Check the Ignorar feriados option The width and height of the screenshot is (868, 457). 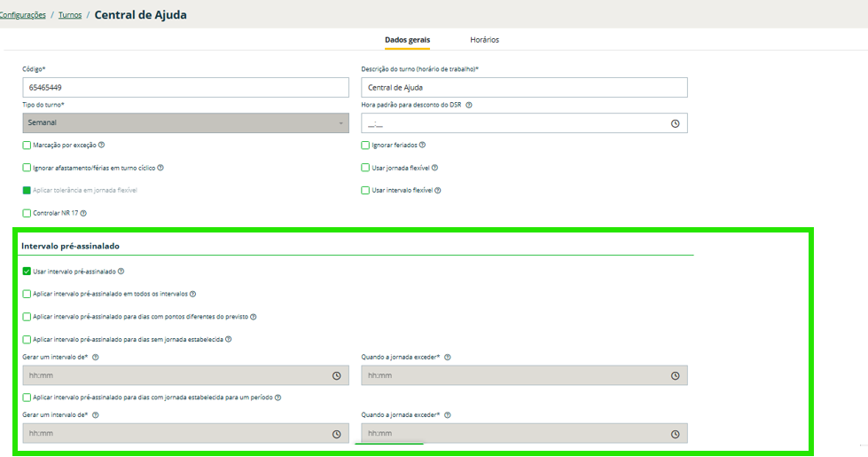[x=365, y=145]
